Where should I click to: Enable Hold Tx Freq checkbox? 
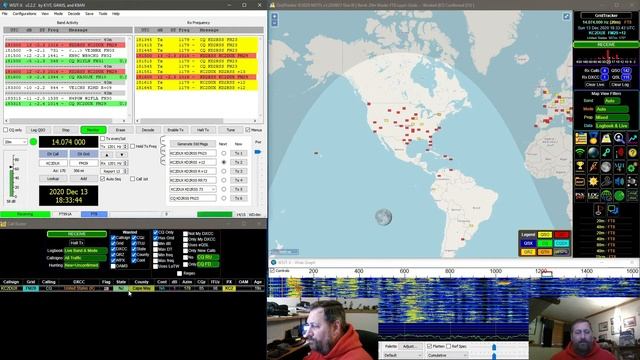pyautogui.click(x=133, y=146)
